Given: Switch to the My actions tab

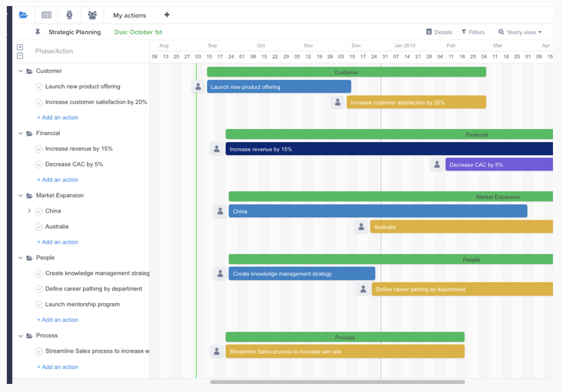Looking at the screenshot, I should tap(129, 15).
